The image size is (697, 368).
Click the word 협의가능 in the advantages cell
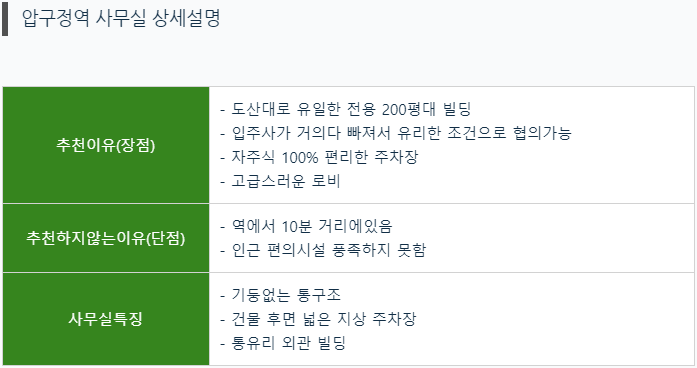(542, 133)
